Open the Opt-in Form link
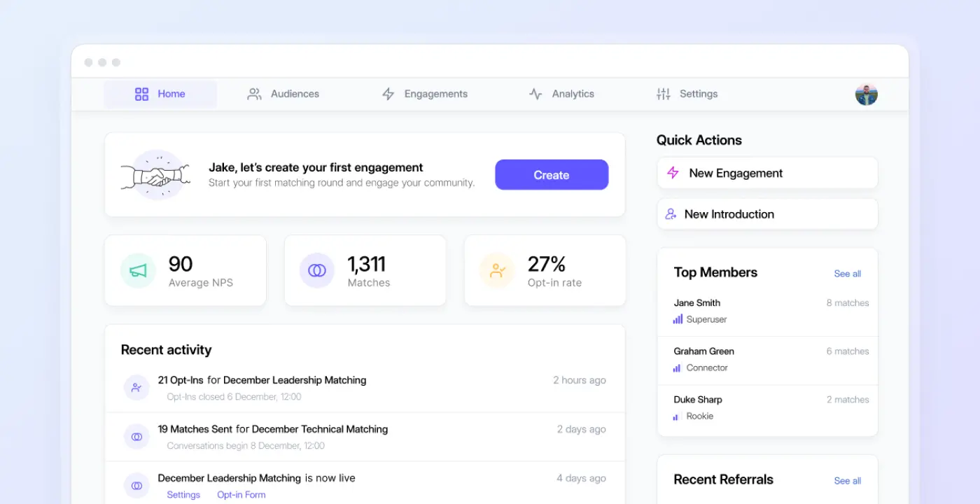This screenshot has width=980, height=504. (x=241, y=495)
